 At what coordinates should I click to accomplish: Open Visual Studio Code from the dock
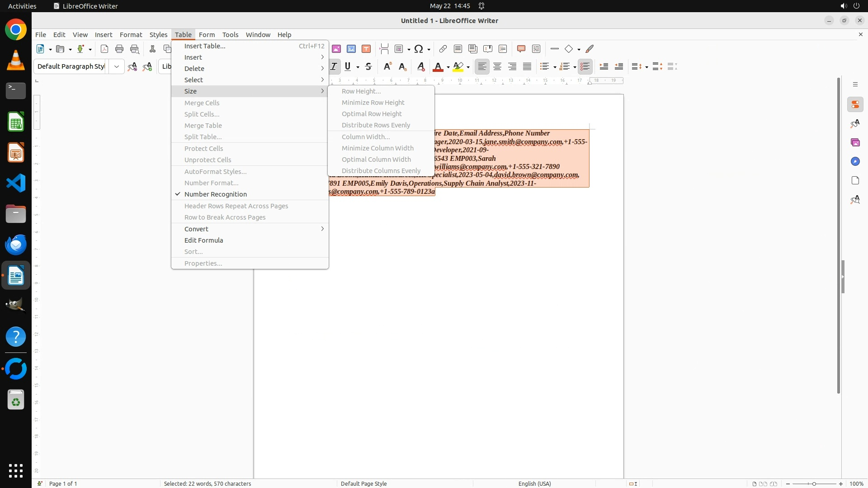click(x=16, y=183)
